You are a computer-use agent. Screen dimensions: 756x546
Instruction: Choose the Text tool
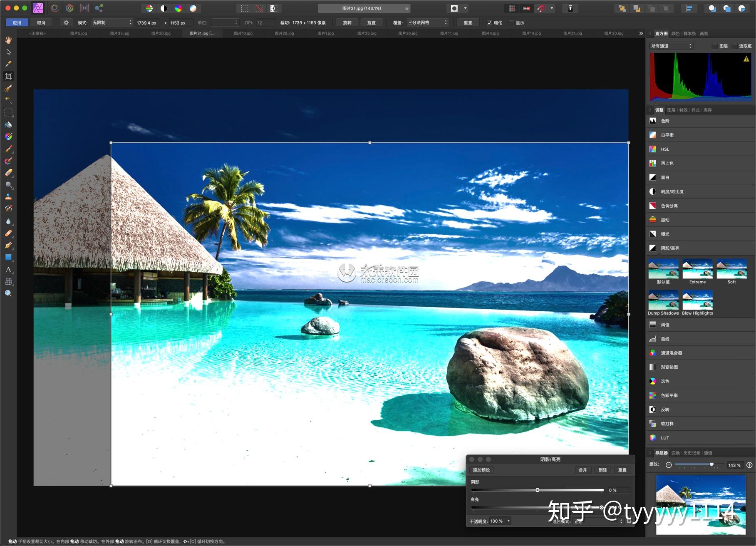click(8, 270)
